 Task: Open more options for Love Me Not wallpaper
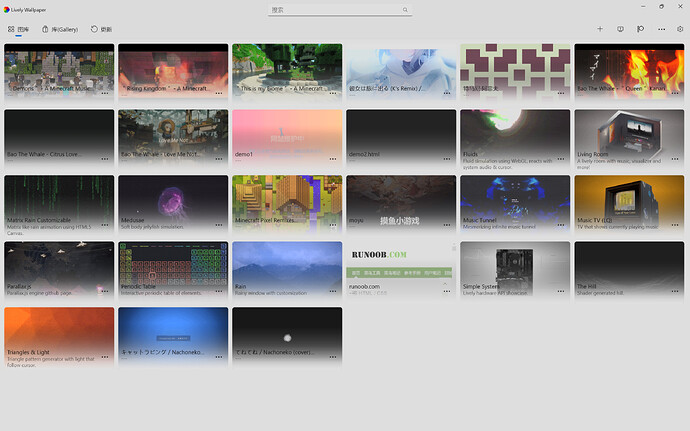pyautogui.click(x=219, y=159)
